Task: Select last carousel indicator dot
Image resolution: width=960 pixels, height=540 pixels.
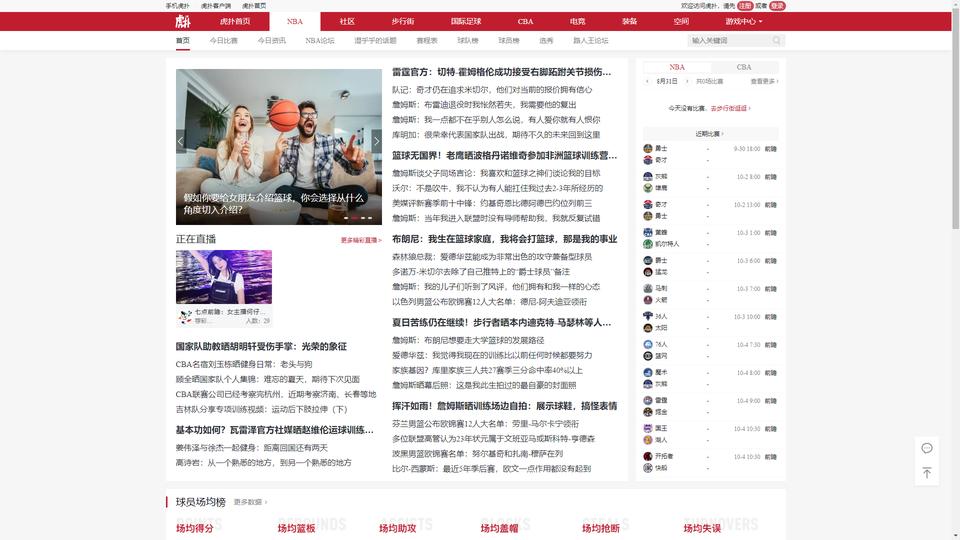Action: click(370, 218)
